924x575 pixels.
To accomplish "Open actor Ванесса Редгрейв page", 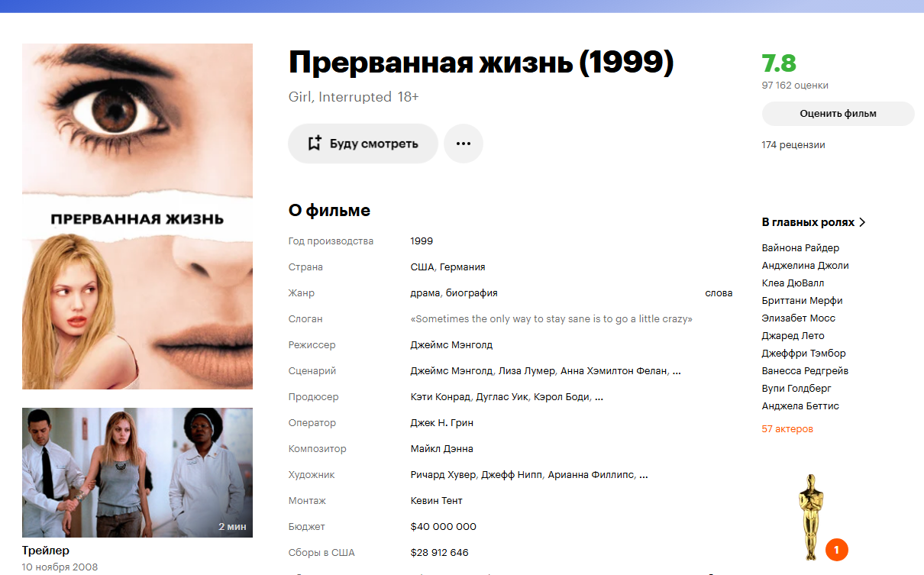I will [805, 371].
